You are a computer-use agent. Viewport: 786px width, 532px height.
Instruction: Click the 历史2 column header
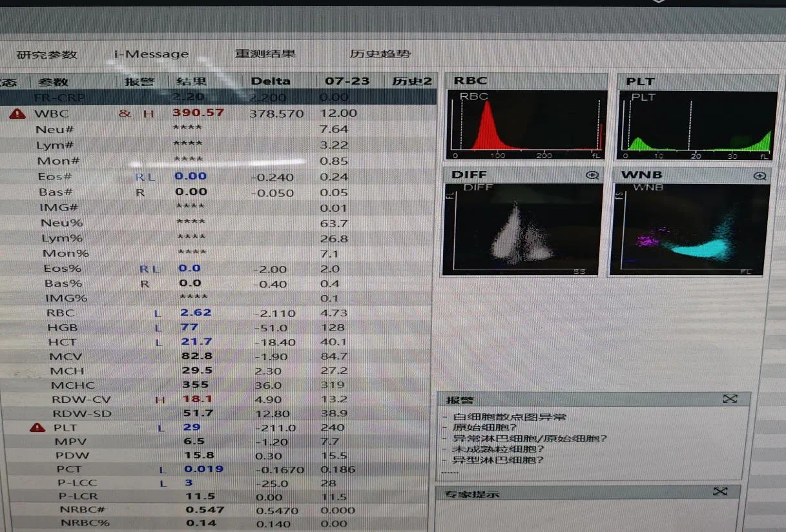411,81
